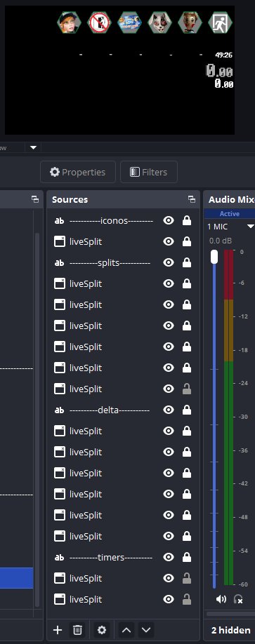Text source icon of the iconos row
Viewport: 255px width, 644px height.
(60, 220)
